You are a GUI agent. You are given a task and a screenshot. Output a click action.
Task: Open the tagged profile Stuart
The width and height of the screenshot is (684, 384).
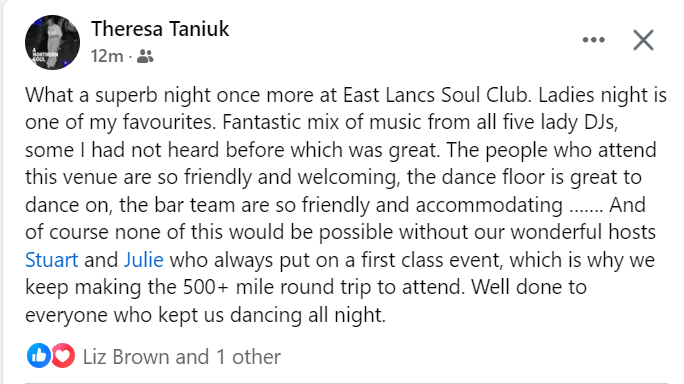51,260
